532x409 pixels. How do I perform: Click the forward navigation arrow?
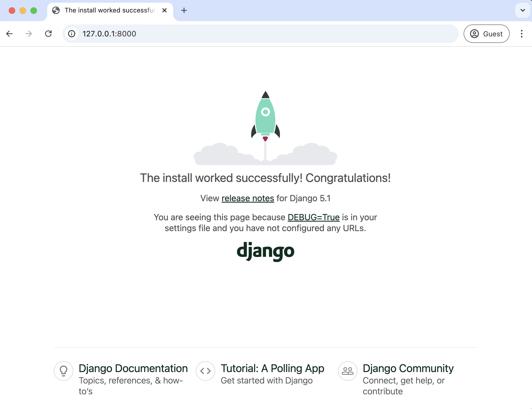coord(28,34)
